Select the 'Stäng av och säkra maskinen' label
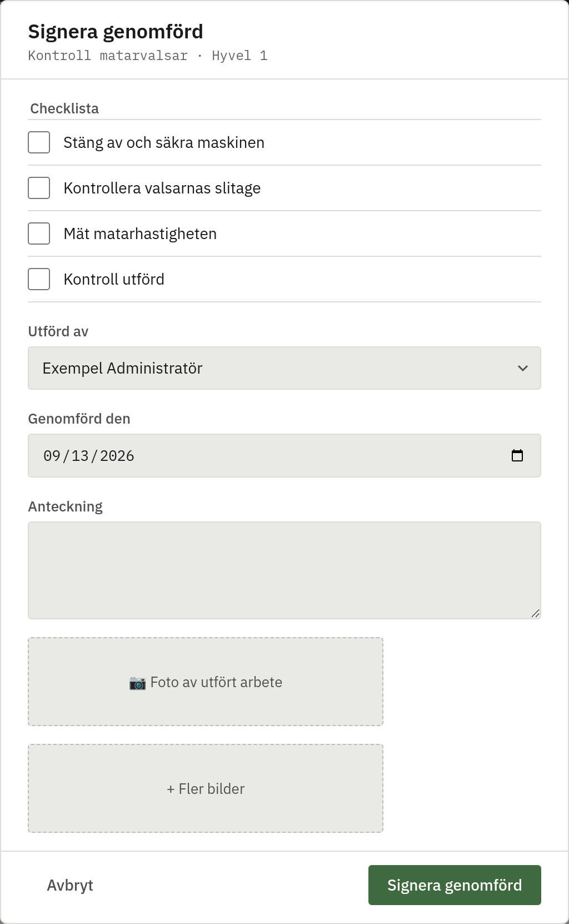This screenshot has height=924, width=569. [x=164, y=142]
